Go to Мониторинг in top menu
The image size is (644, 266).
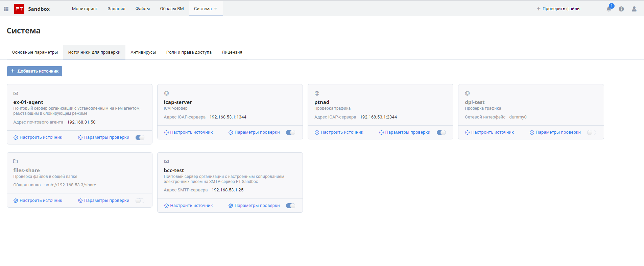click(85, 9)
